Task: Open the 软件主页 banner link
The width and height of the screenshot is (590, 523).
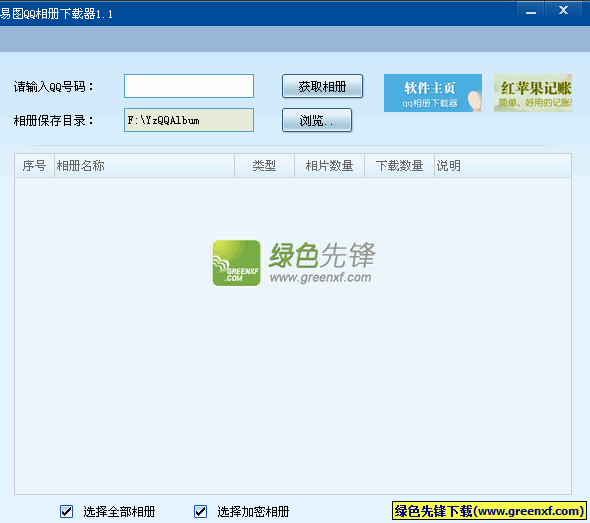Action: click(x=433, y=93)
